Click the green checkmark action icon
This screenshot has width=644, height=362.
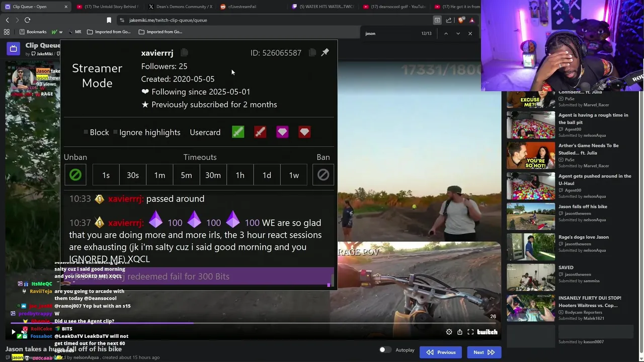pos(238,132)
